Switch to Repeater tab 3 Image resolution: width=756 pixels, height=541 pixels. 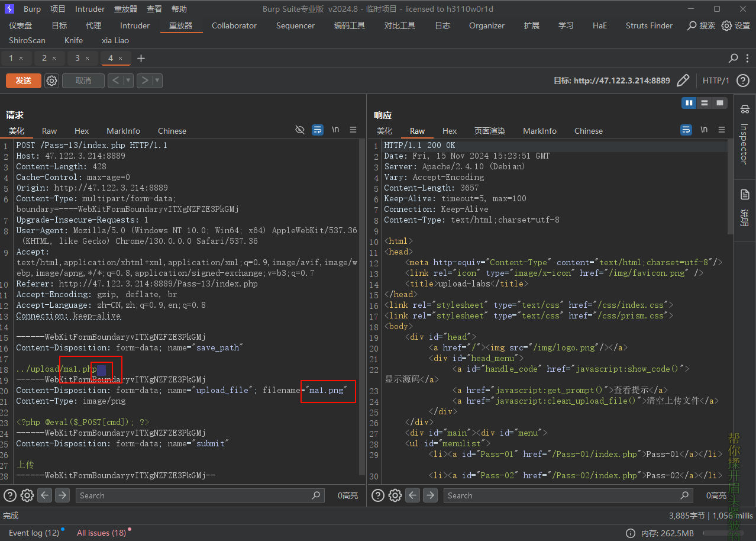(x=77, y=58)
